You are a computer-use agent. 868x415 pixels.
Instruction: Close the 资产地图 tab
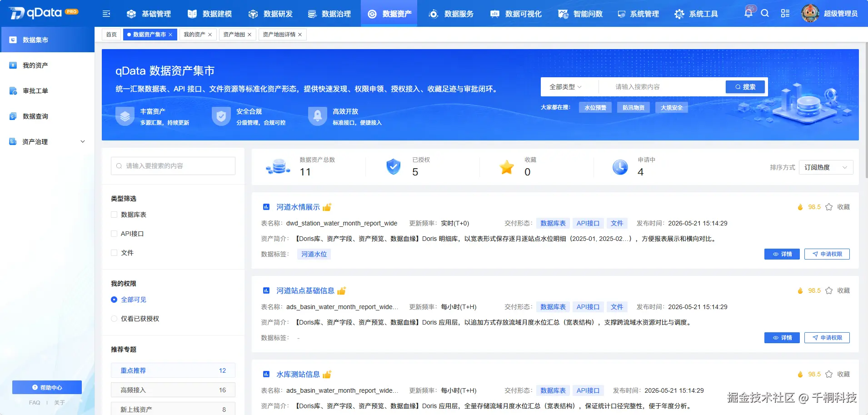249,35
